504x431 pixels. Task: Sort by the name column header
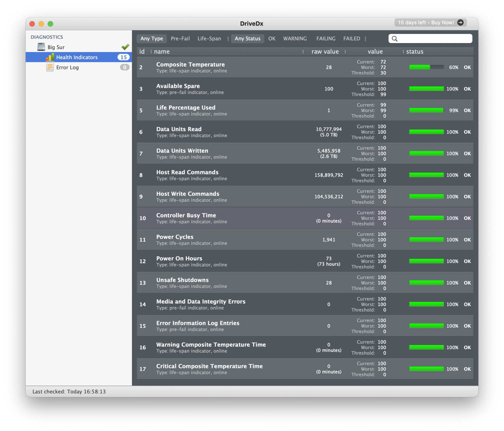[162, 51]
